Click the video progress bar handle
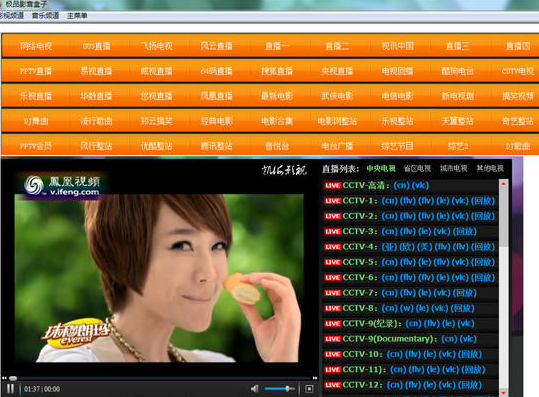This screenshot has width=539, height=397. 13,378
